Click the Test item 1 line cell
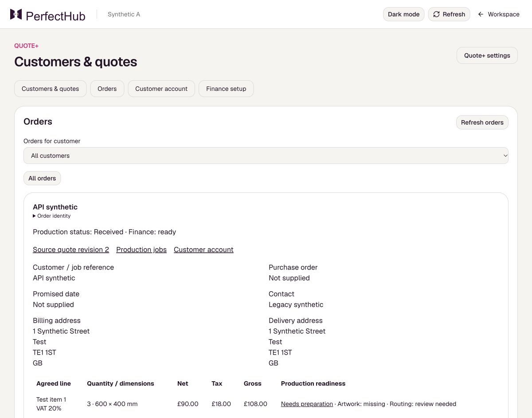 point(51,404)
